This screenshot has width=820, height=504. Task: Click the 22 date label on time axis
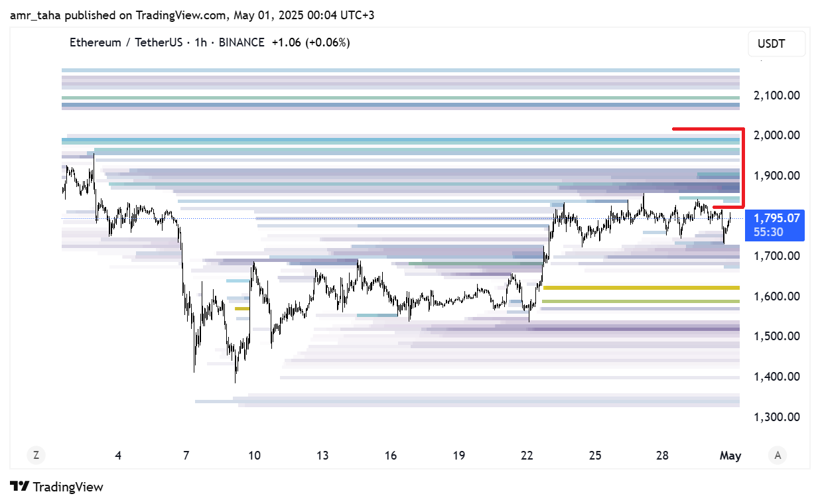coord(527,456)
